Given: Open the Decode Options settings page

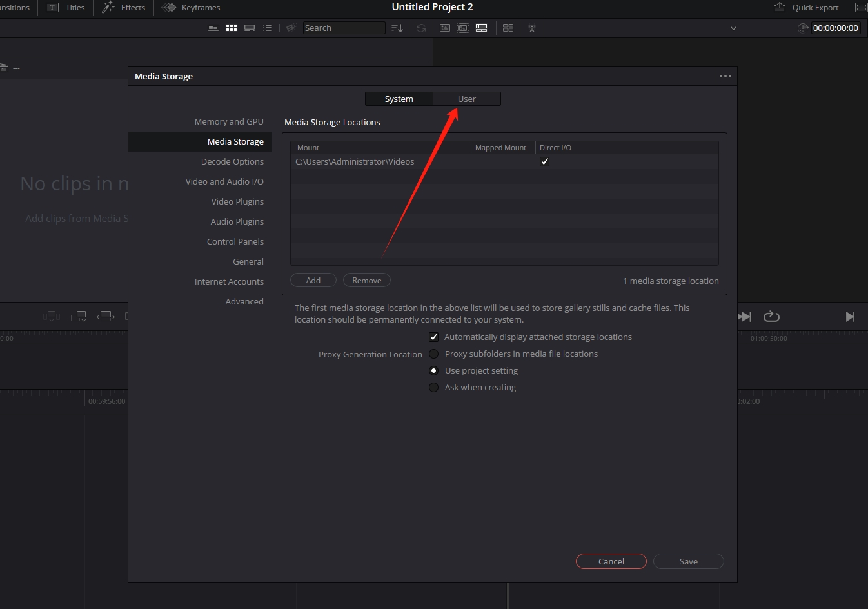Looking at the screenshot, I should [232, 161].
